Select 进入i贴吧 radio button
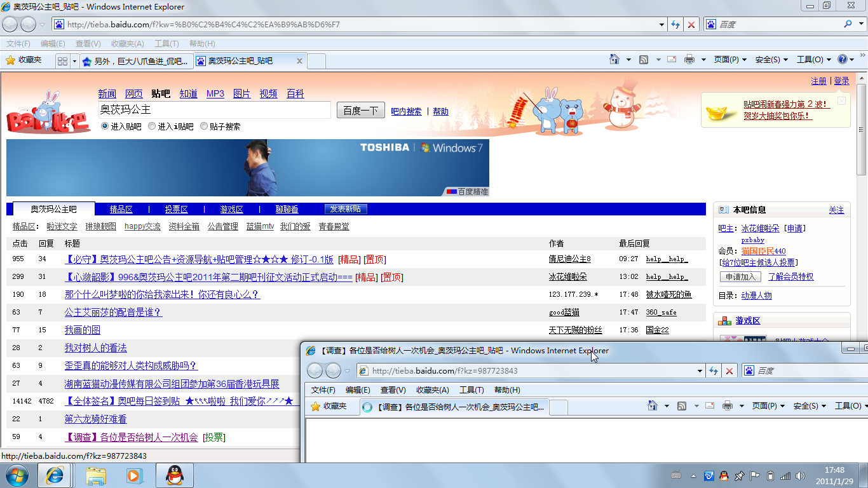The image size is (868, 488). pyautogui.click(x=152, y=126)
